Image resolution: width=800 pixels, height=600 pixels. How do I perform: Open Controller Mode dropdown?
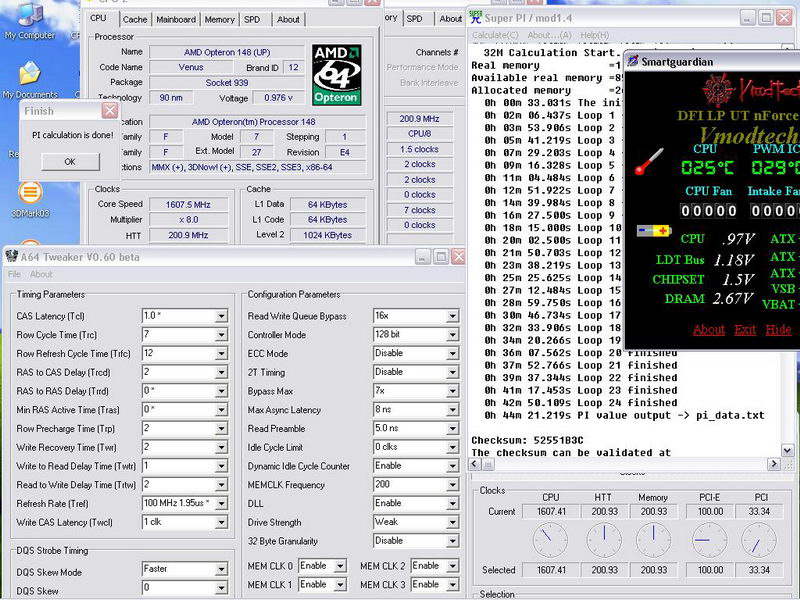pyautogui.click(x=452, y=335)
